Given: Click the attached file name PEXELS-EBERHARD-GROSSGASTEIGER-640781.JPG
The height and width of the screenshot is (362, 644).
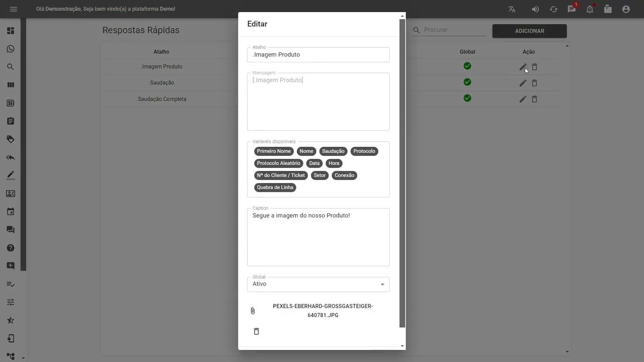Looking at the screenshot, I should (x=323, y=311).
